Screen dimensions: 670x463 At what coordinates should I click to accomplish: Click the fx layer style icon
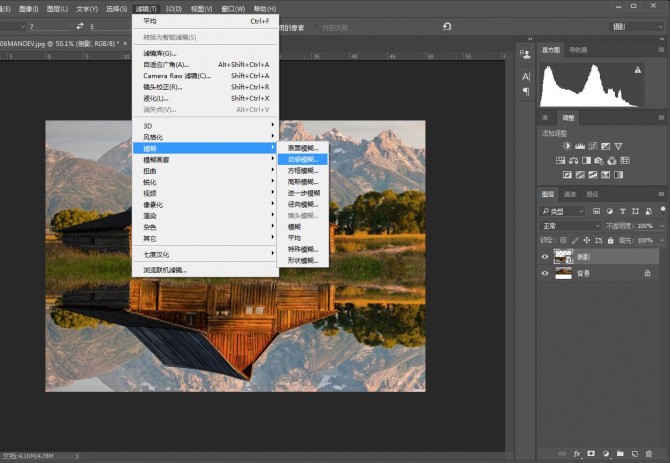tap(577, 454)
